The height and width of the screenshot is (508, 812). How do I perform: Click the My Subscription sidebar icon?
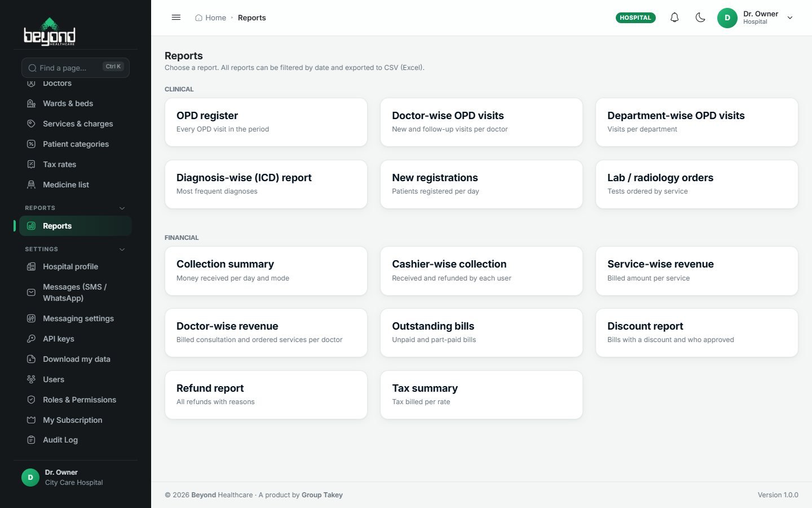(32, 420)
